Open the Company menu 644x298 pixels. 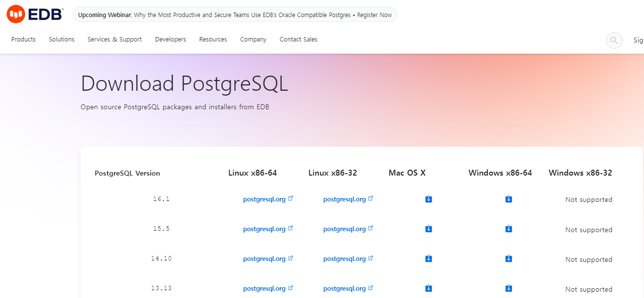[253, 40]
